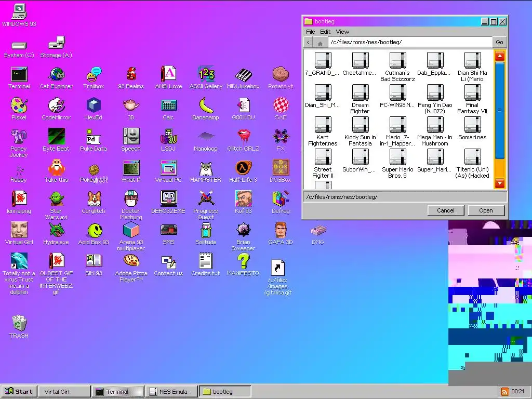The width and height of the screenshot is (532, 399).
Task: Open the MANIFESTO icon
Action: point(243,265)
